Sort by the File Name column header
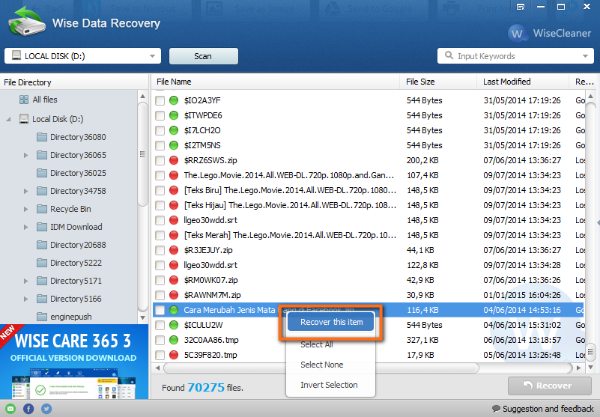 point(276,82)
